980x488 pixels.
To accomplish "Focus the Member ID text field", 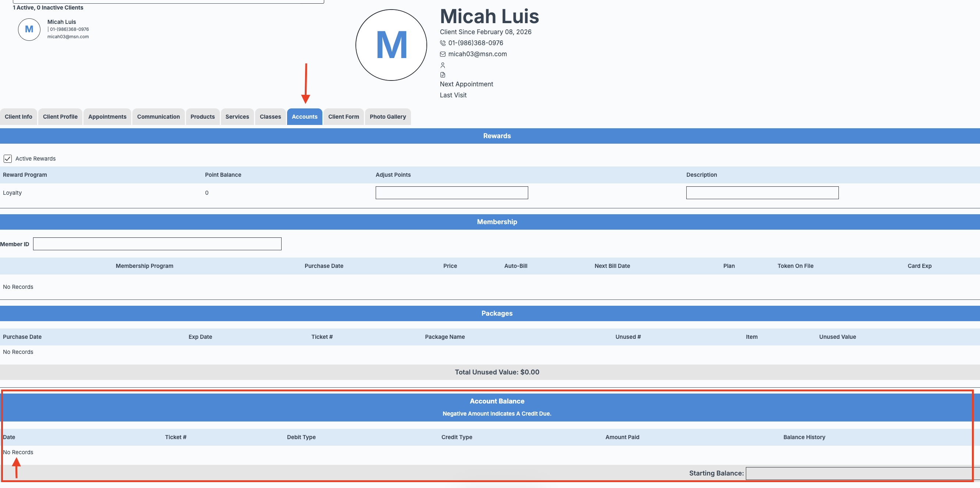I will (157, 244).
